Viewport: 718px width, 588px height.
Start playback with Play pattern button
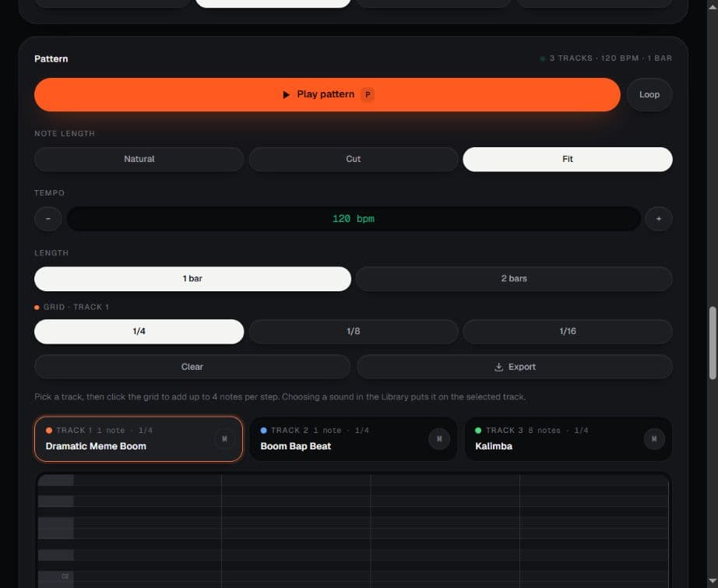click(x=327, y=94)
